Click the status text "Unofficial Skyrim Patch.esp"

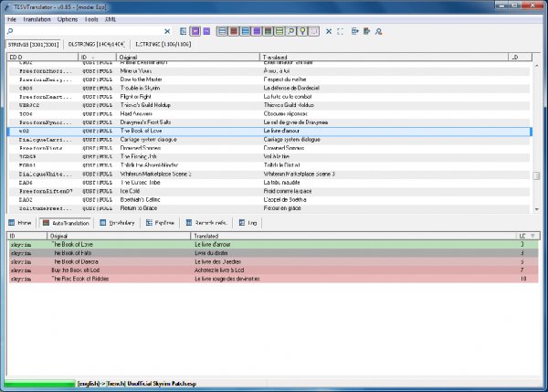click(x=162, y=384)
